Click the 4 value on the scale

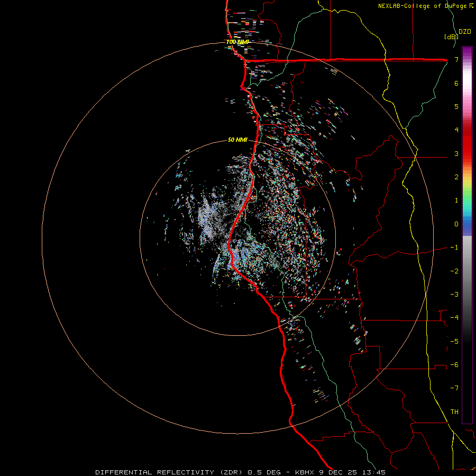[x=456, y=130]
